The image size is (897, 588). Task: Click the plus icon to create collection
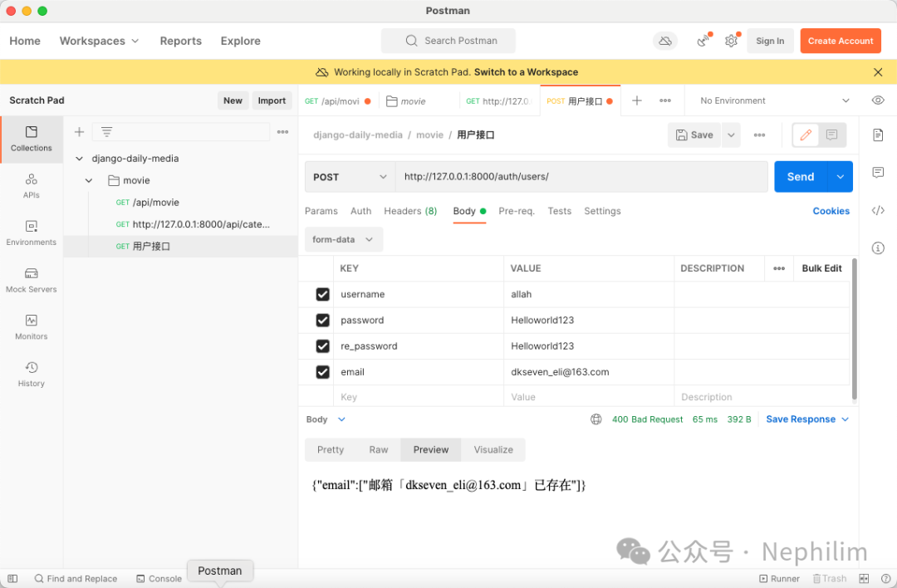[79, 132]
